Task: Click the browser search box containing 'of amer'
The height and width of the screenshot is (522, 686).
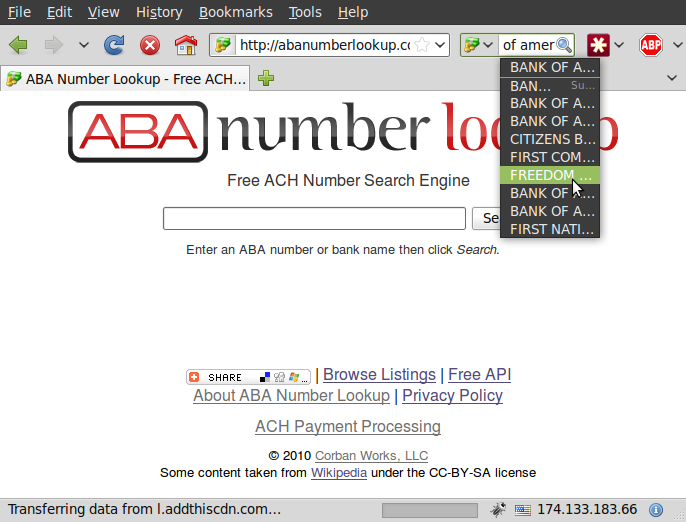Action: [x=528, y=45]
